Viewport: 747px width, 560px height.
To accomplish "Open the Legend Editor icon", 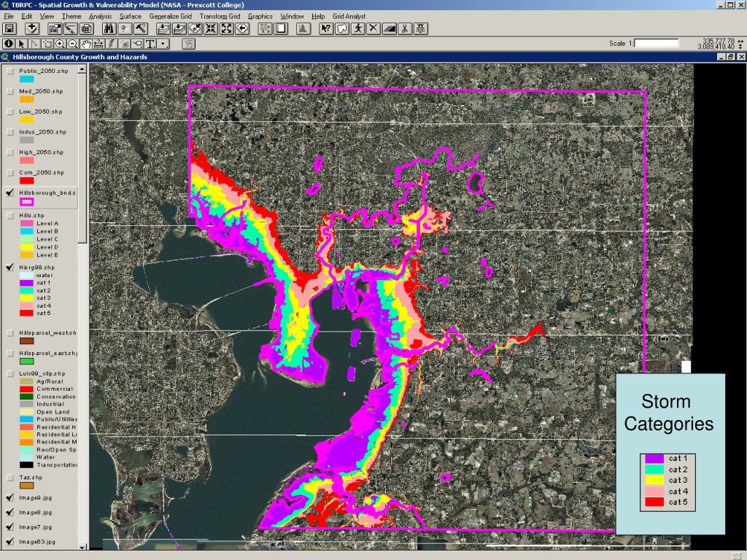I will [x=71, y=29].
